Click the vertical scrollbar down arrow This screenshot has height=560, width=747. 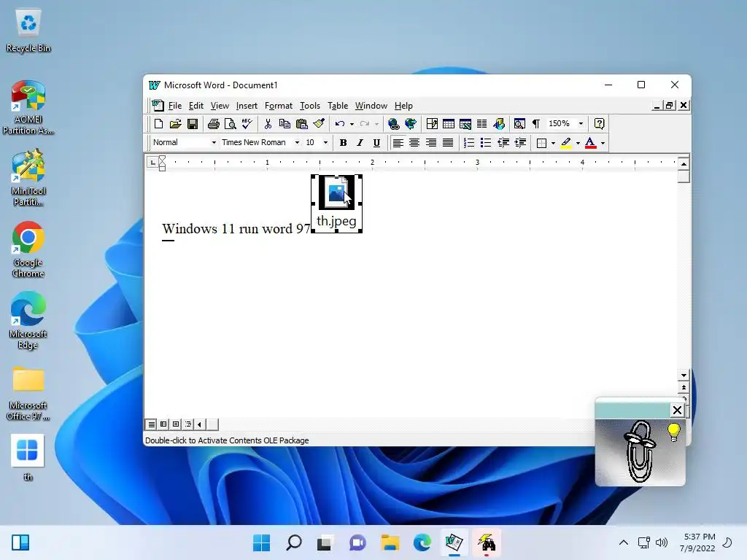click(x=684, y=376)
